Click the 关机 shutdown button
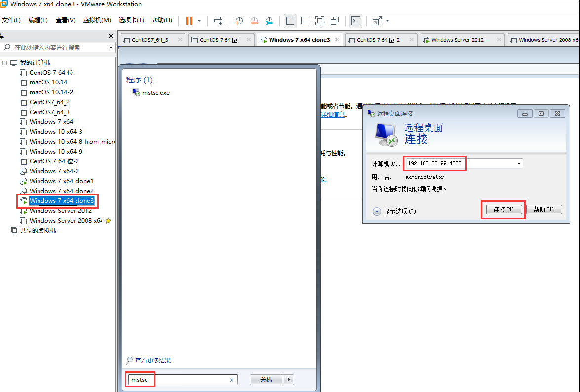The image size is (580, 392). (266, 380)
